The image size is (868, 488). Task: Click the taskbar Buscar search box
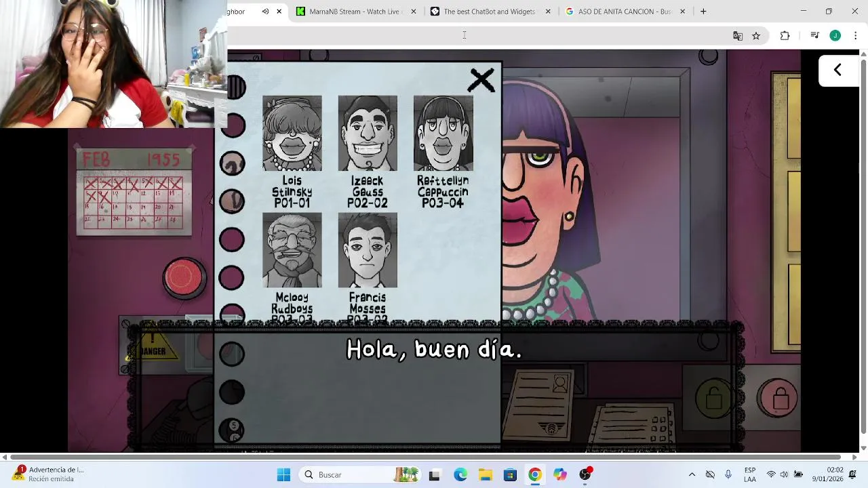coord(361,474)
